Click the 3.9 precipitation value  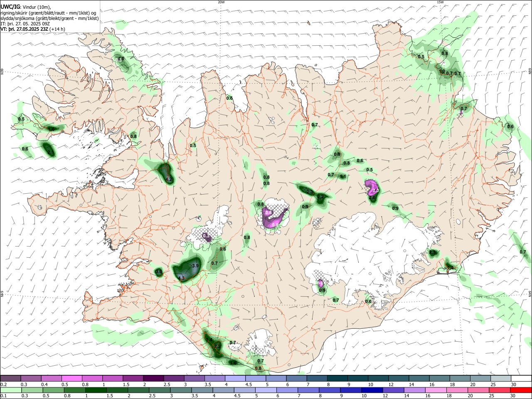(195, 266)
